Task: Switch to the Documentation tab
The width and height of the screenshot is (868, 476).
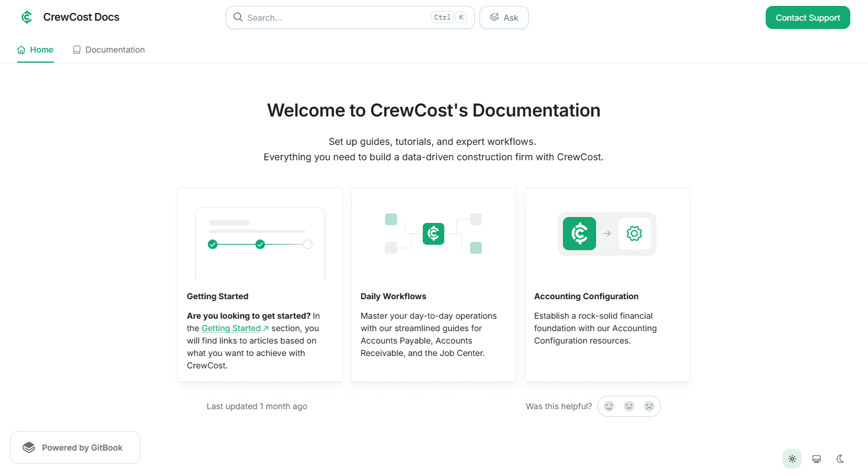Action: point(109,50)
